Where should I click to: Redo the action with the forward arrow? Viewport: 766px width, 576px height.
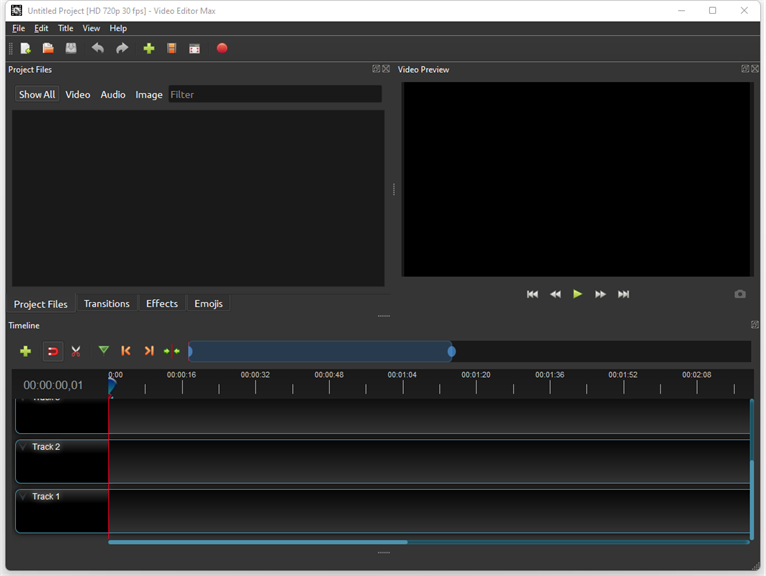click(x=122, y=48)
